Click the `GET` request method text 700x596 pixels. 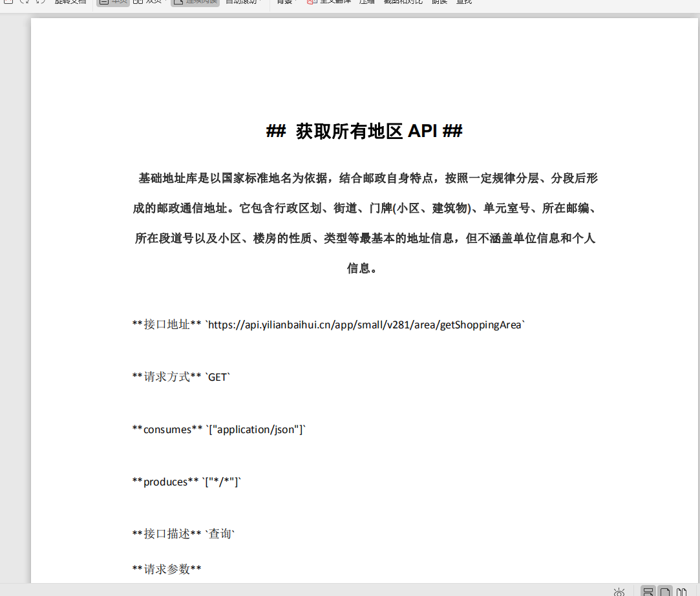(218, 378)
